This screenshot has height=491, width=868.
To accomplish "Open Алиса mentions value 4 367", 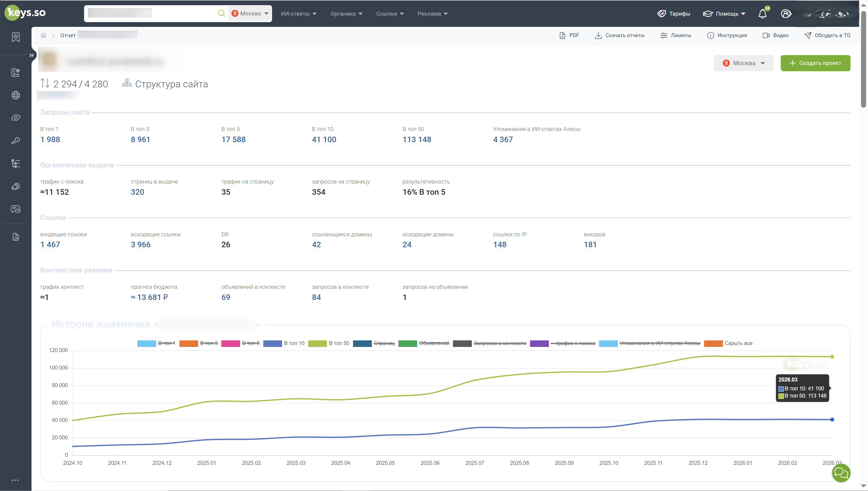I will [x=503, y=140].
